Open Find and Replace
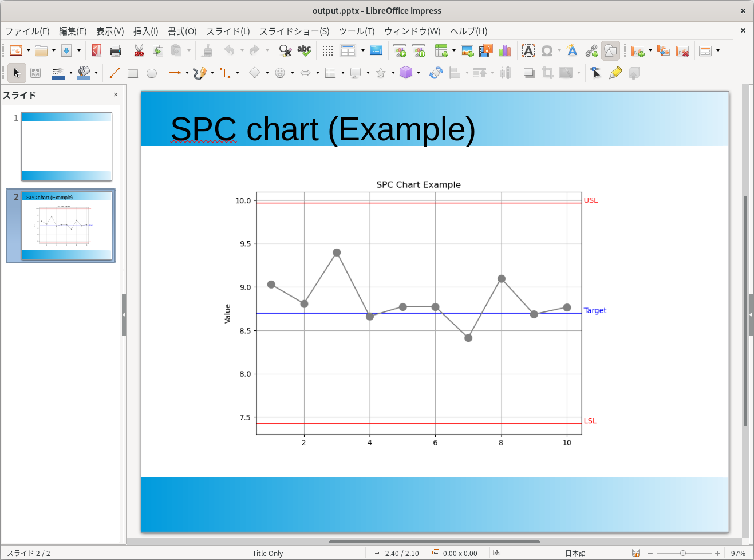 (285, 50)
